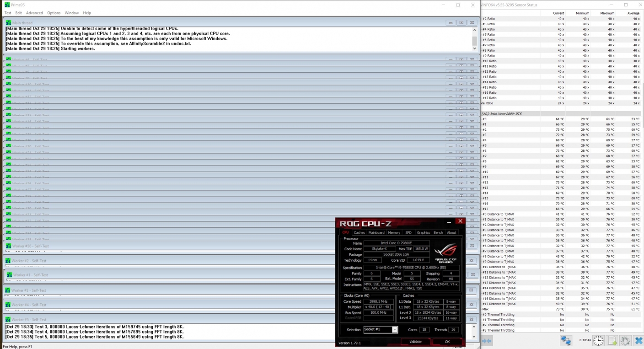Image resolution: width=644 pixels, height=349 pixels.
Task: Click the Intel Core i9 7980XE name field
Action: pos(397,243)
